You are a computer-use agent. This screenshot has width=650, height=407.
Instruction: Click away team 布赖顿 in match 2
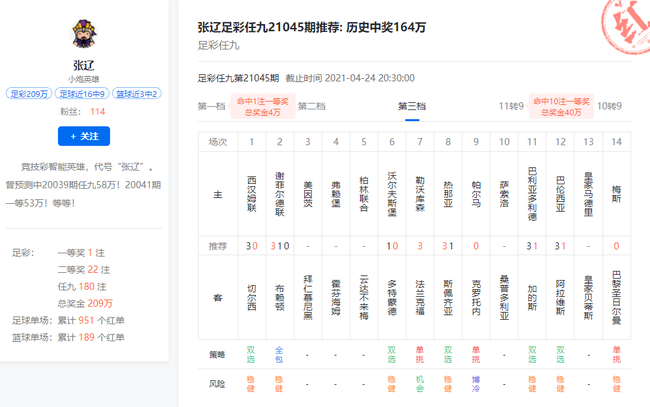click(x=280, y=298)
